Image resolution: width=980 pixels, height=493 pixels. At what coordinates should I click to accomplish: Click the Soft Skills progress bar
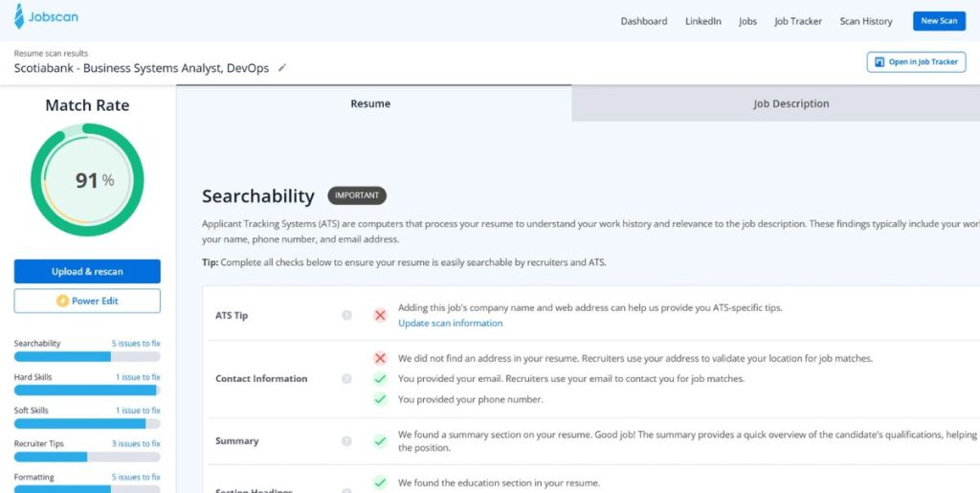point(87,424)
